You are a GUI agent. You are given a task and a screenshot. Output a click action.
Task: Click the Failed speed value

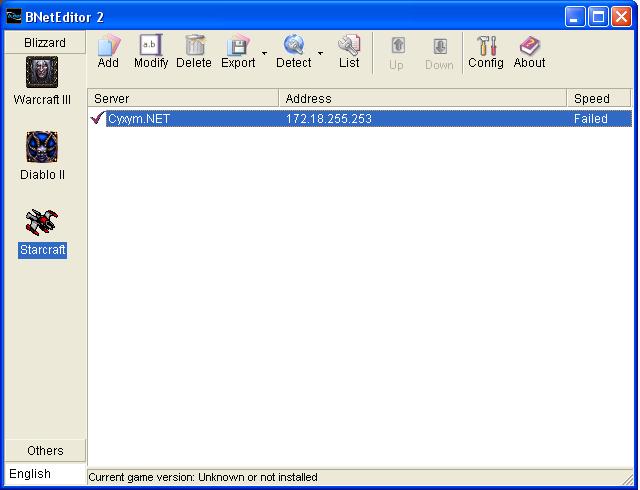pyautogui.click(x=591, y=119)
